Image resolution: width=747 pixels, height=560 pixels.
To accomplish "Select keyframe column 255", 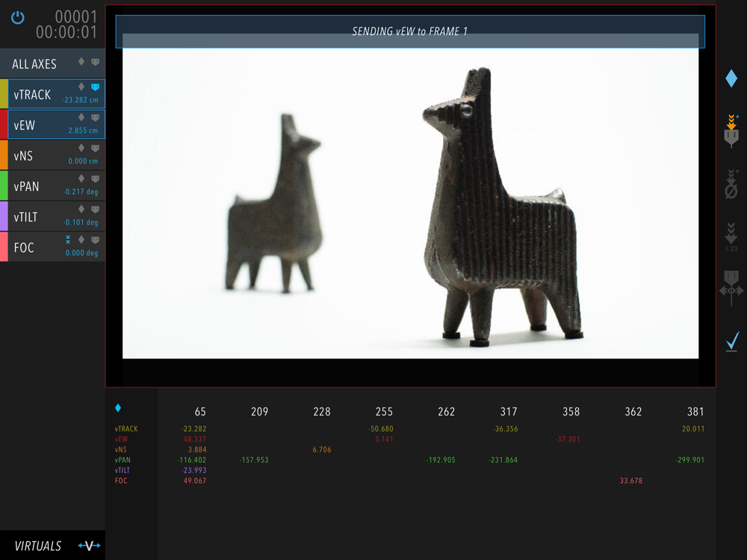I will click(x=384, y=411).
